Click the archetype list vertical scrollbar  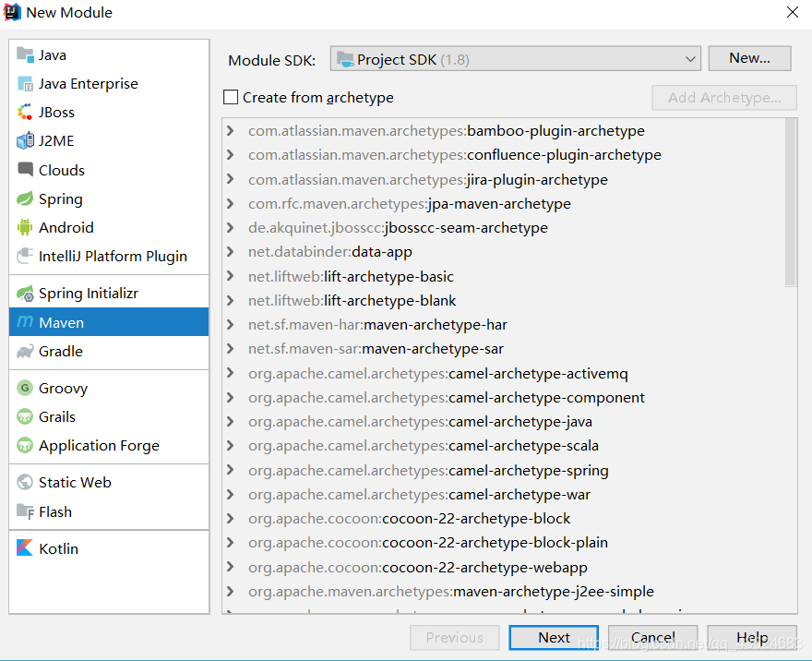pos(790,202)
